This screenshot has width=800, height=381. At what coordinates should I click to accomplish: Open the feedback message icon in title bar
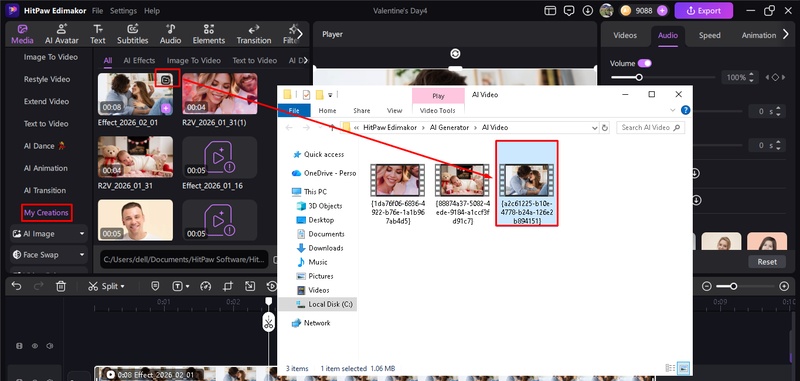(569, 10)
